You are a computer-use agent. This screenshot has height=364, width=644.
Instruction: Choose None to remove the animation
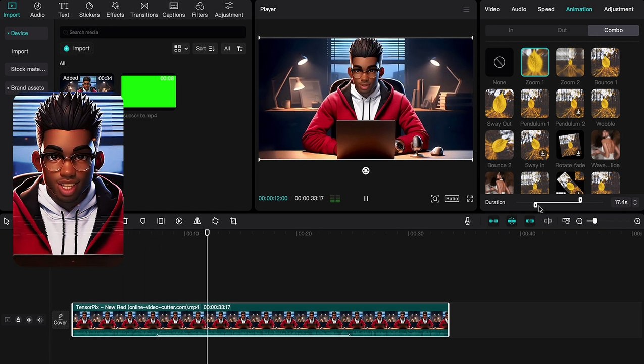500,62
